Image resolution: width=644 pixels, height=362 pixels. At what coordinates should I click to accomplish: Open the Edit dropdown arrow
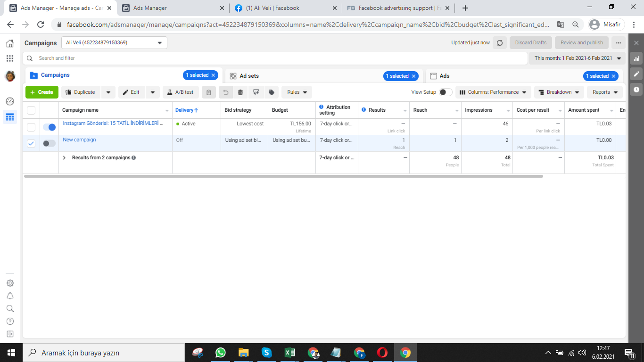coord(152,92)
